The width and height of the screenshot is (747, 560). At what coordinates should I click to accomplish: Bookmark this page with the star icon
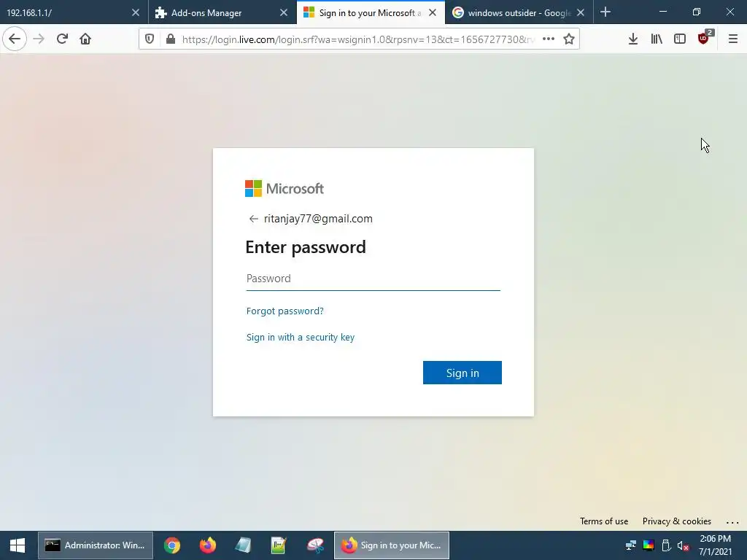[x=569, y=39]
